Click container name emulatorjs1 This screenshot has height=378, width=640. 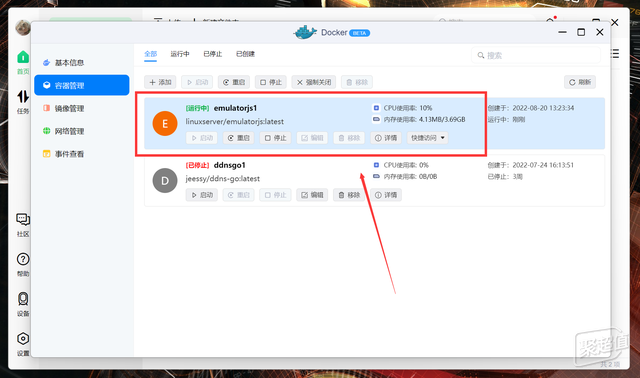click(x=236, y=108)
